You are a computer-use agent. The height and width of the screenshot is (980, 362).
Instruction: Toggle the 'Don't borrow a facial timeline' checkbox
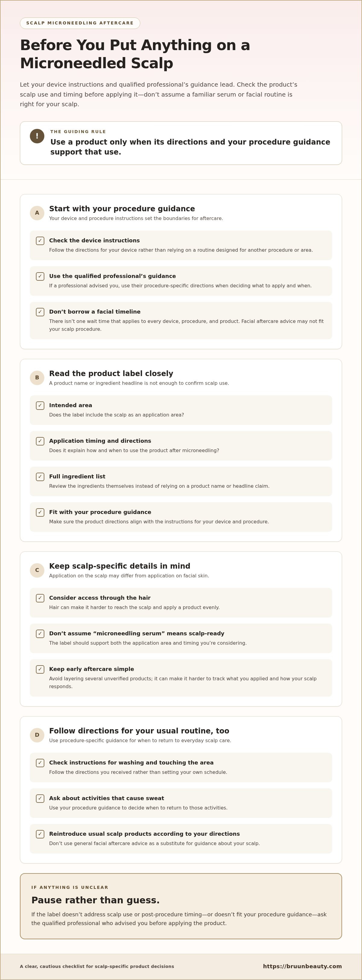(40, 312)
